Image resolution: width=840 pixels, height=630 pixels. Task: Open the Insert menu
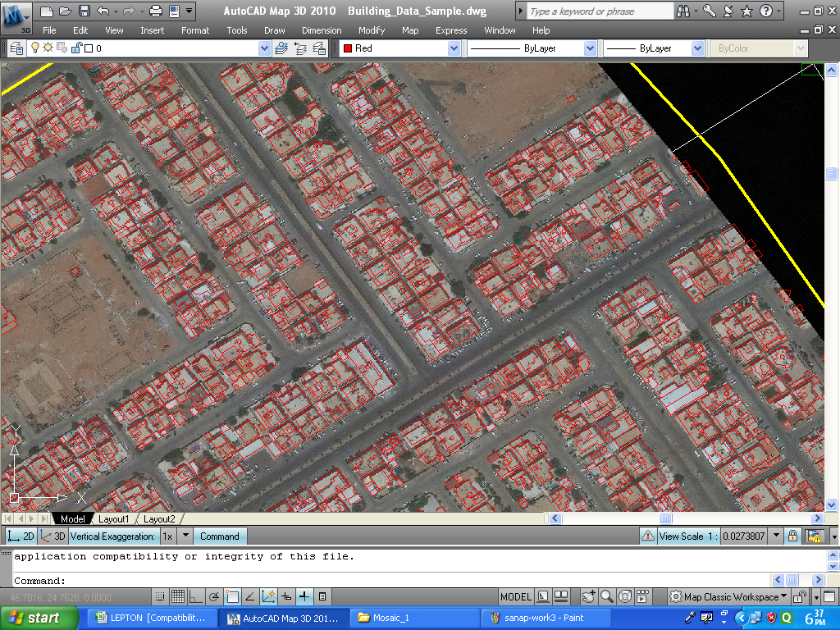coord(152,30)
